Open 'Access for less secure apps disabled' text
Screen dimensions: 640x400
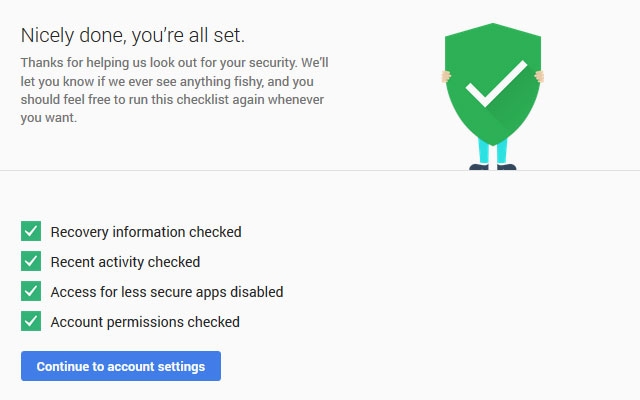pos(167,292)
